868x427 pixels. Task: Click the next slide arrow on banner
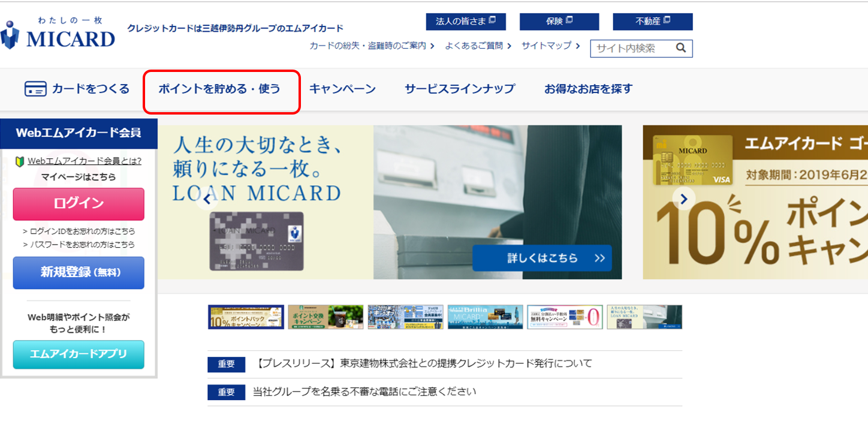tap(684, 199)
